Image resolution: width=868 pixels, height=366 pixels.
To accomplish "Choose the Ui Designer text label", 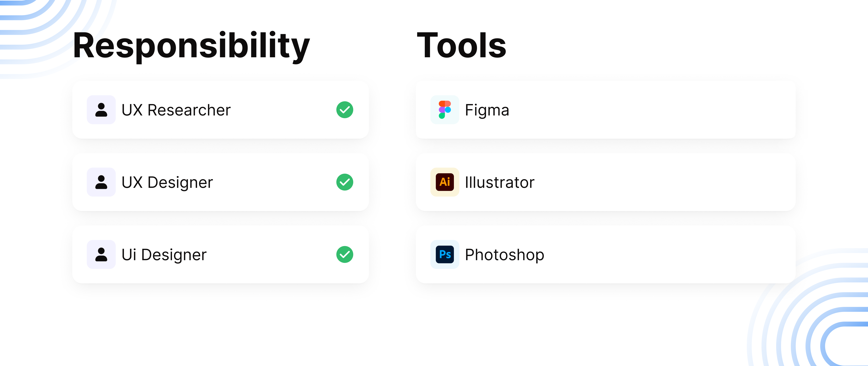I will click(164, 255).
